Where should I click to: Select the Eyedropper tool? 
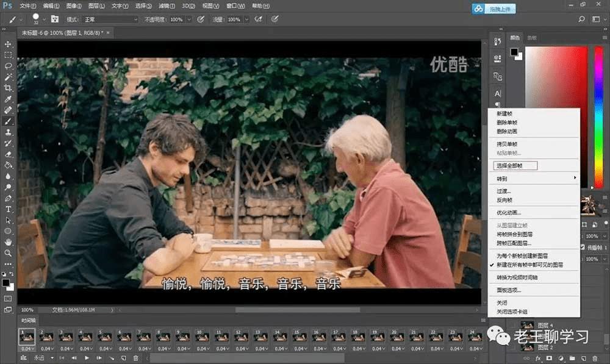[x=8, y=99]
